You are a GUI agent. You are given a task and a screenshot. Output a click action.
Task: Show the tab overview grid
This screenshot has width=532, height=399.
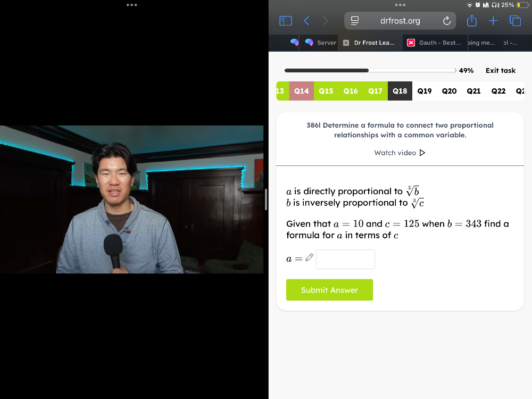515,21
